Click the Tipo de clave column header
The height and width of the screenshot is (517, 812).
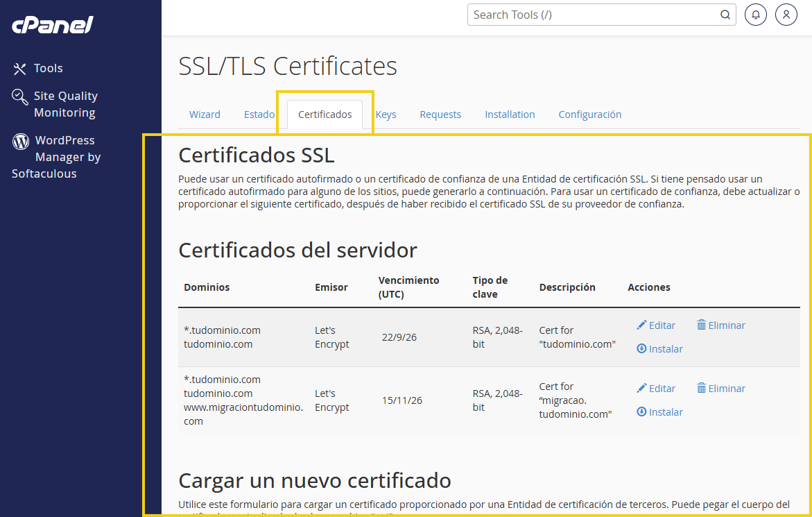490,287
